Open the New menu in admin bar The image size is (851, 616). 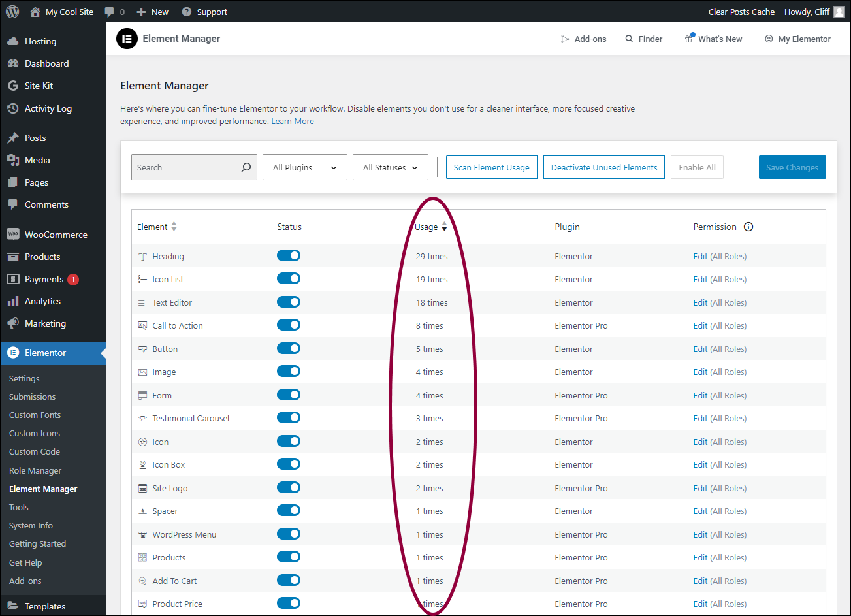tap(152, 12)
